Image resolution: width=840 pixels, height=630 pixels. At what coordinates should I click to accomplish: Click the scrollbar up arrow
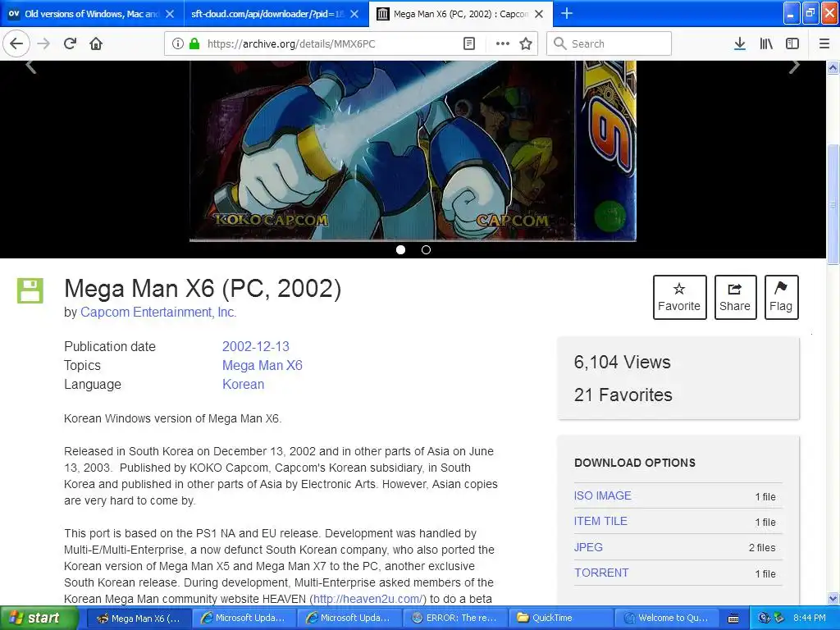pyautogui.click(x=833, y=67)
